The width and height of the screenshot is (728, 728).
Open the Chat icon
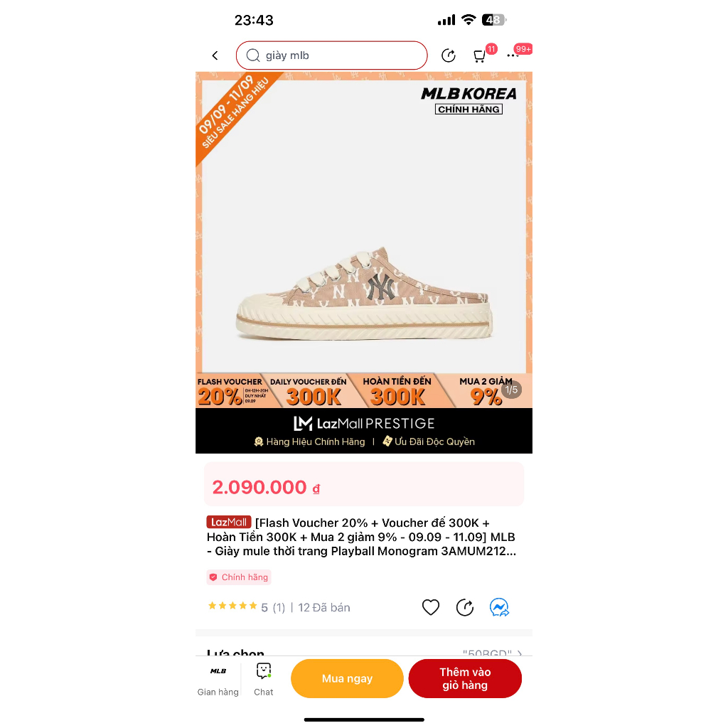263,679
